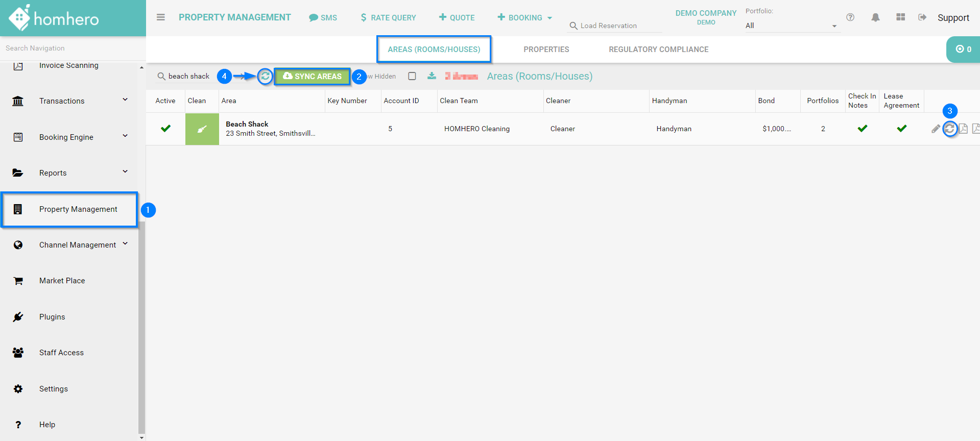
Task: Click the Rate Query link
Action: [x=388, y=18]
